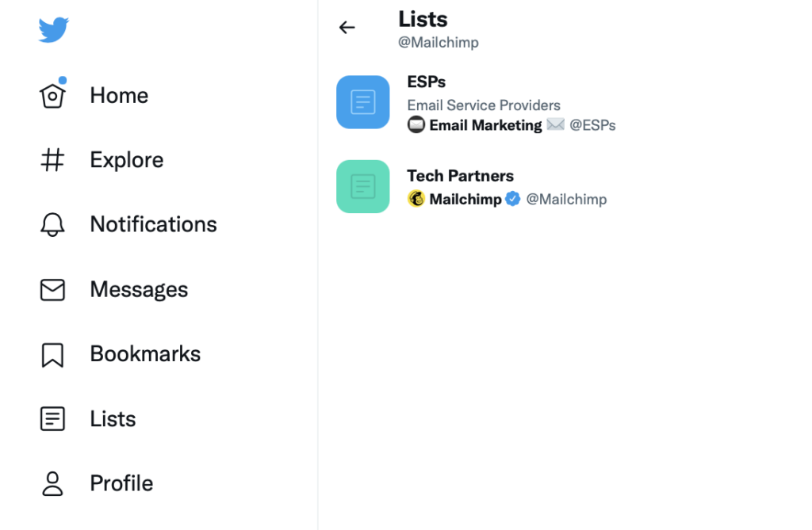Screen dimensions: 812x530
Task: Open the ESPs list
Action: tap(426, 82)
